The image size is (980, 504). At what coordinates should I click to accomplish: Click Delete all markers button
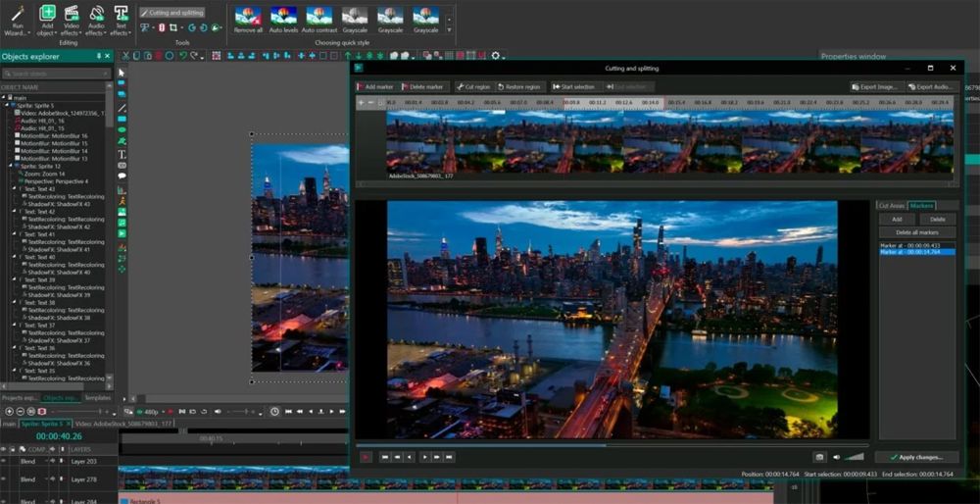pos(917,232)
